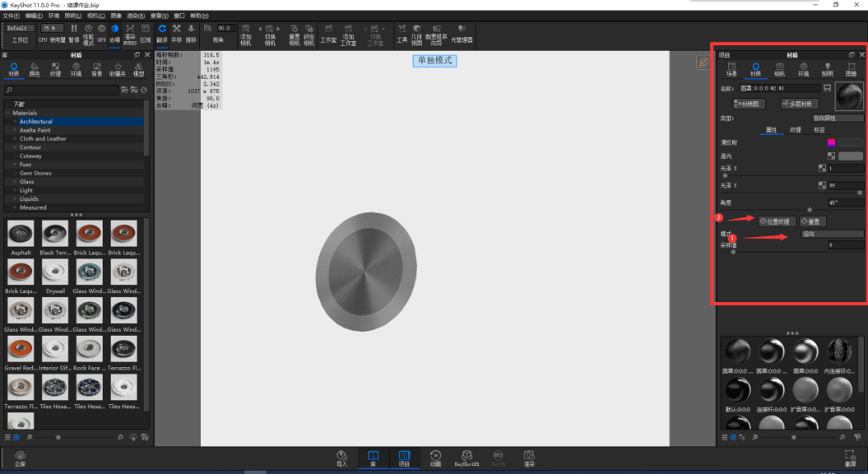This screenshot has width=868, height=474.
Task: Switch to library Colors (颜色) tab
Action: pyautogui.click(x=35, y=70)
